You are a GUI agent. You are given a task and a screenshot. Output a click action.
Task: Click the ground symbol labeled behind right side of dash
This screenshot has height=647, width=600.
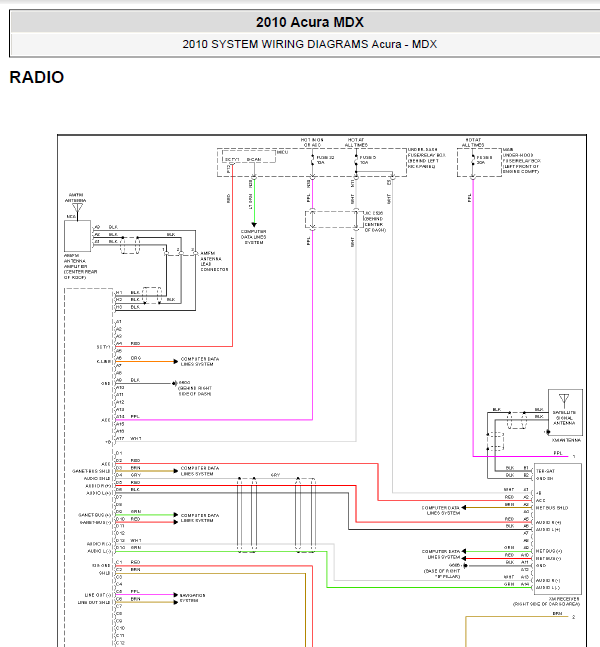pos(175,383)
